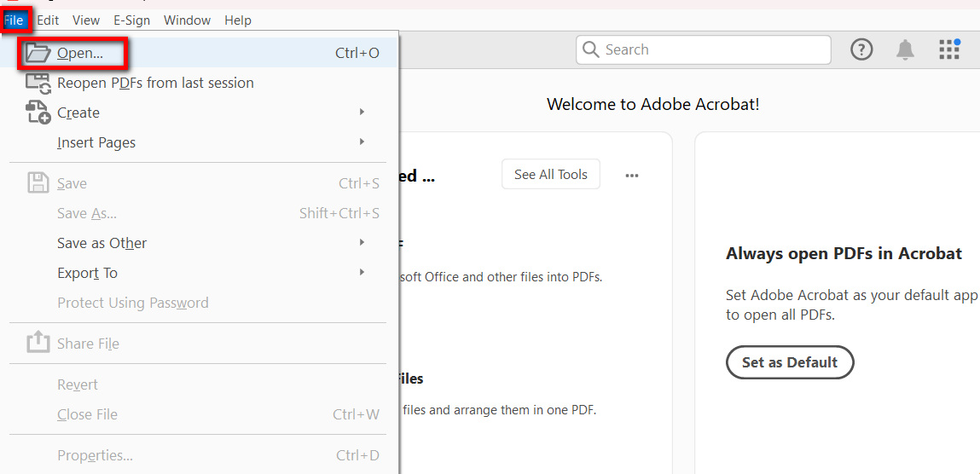Open the Edit menu
Image resolution: width=980 pixels, height=474 pixels.
coord(48,20)
